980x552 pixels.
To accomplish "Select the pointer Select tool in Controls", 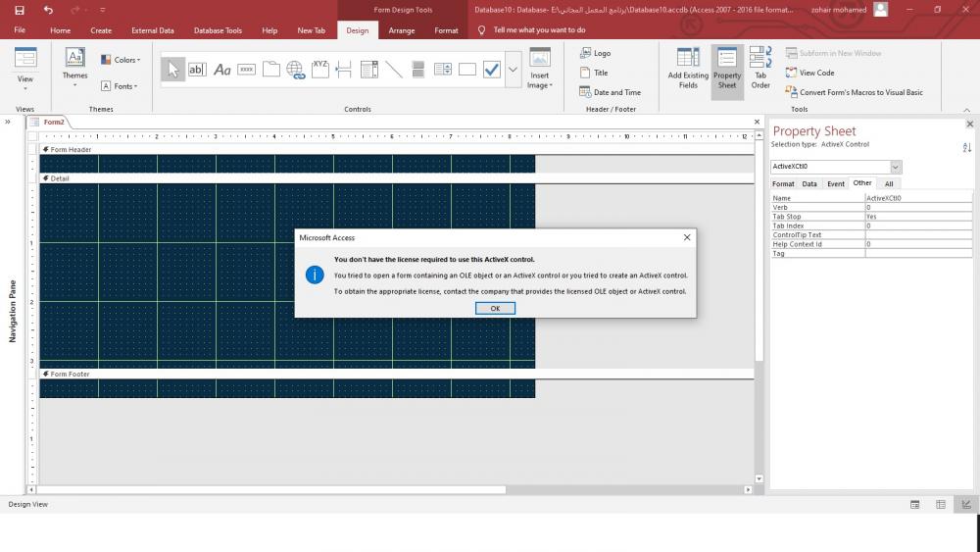I will pyautogui.click(x=173, y=70).
